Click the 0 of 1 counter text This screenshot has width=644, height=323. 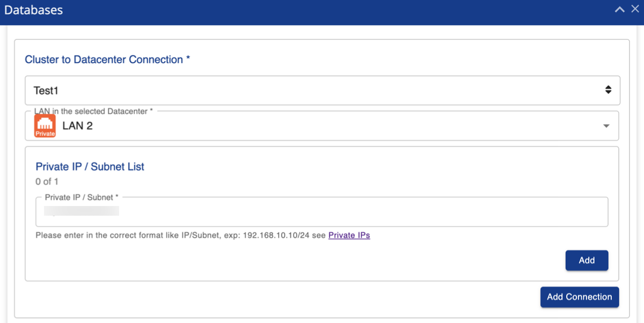[47, 181]
